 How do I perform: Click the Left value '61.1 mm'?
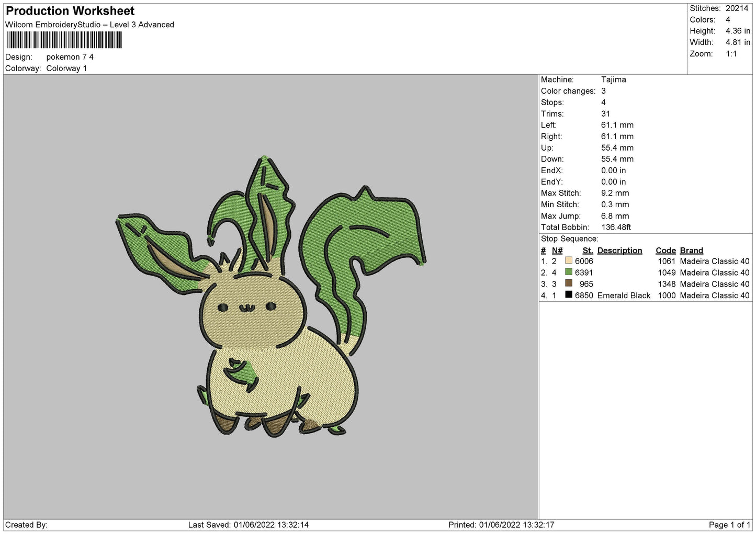(x=617, y=126)
